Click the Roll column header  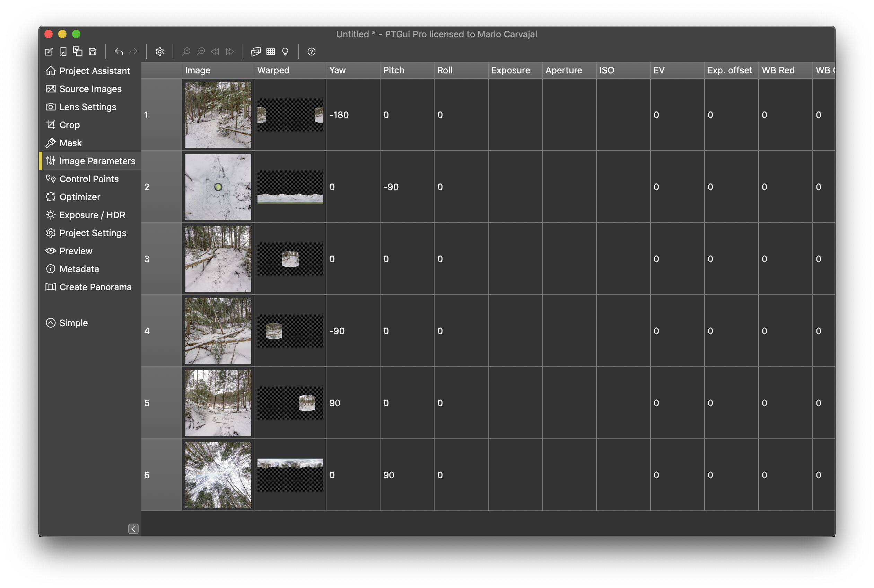point(461,70)
